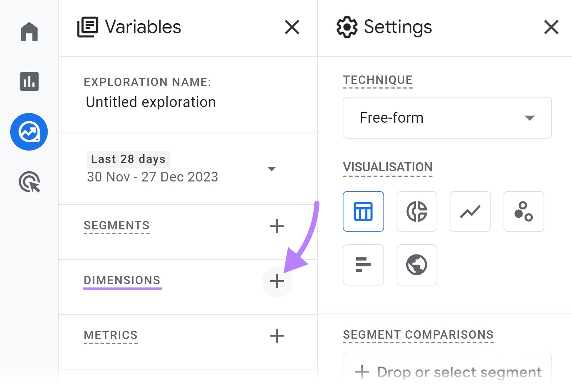Select the geo map visualisation
572x392 pixels.
click(x=416, y=265)
